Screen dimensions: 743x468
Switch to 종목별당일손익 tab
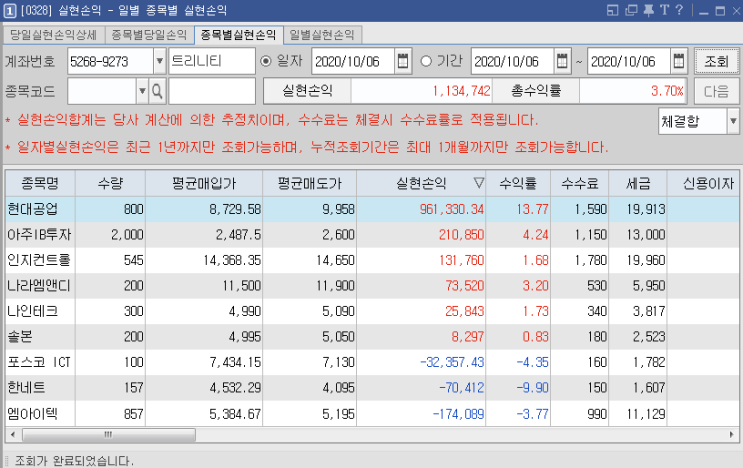click(149, 35)
